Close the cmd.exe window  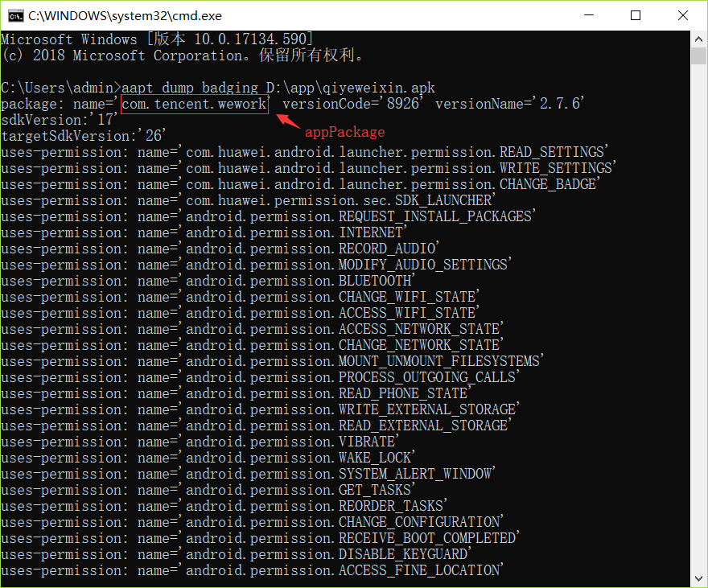683,15
